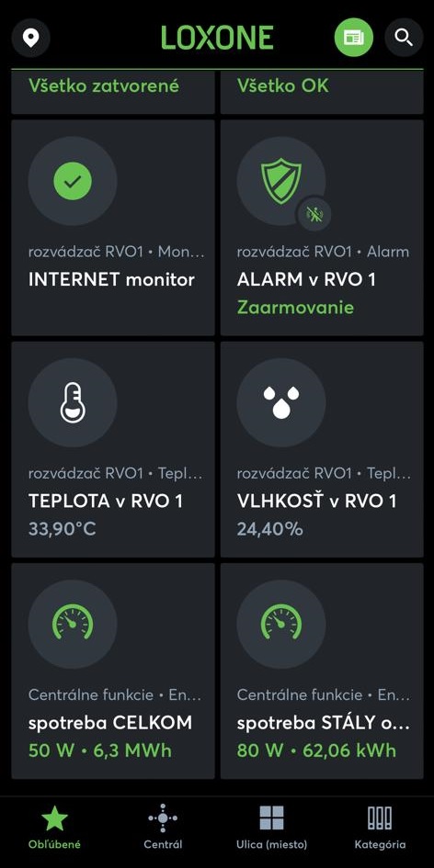This screenshot has height=868, width=434.
Task: Tap the gauge icon for spotreba CELKOM
Action: (x=73, y=624)
